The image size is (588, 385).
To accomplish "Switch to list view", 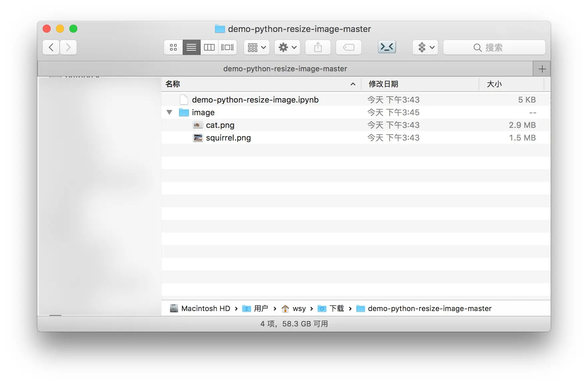I will coord(191,47).
